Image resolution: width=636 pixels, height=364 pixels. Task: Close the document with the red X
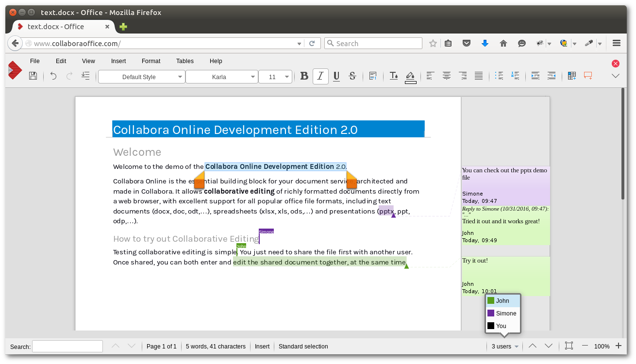616,64
